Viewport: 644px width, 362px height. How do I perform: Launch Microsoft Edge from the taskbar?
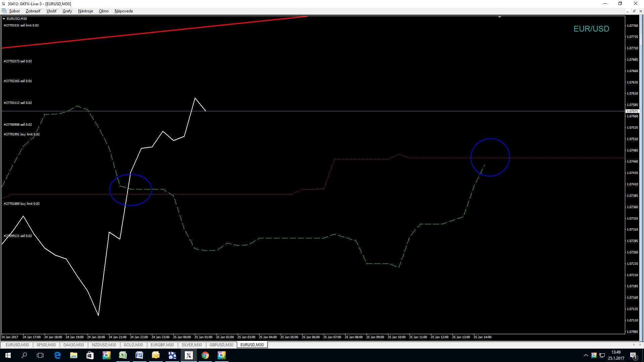coord(57,355)
